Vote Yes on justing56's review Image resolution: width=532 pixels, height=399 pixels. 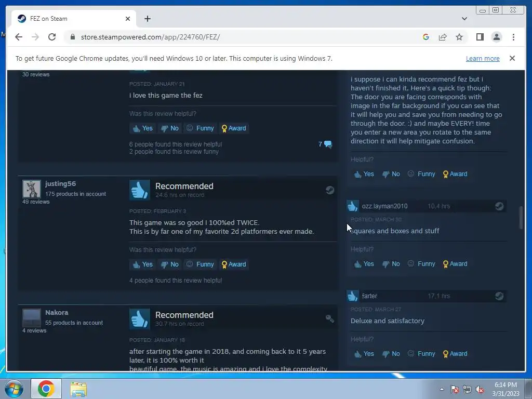click(x=142, y=264)
